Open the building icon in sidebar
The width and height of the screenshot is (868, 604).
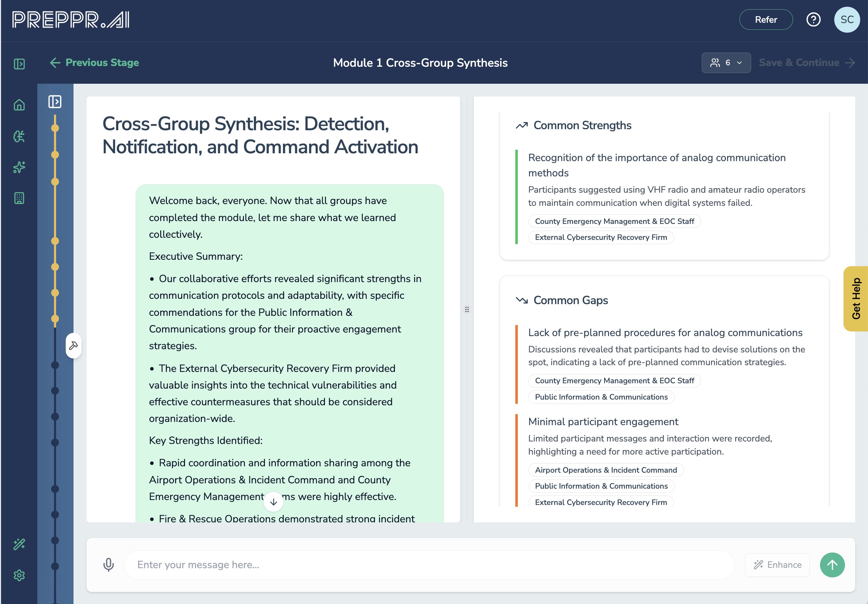coord(19,198)
